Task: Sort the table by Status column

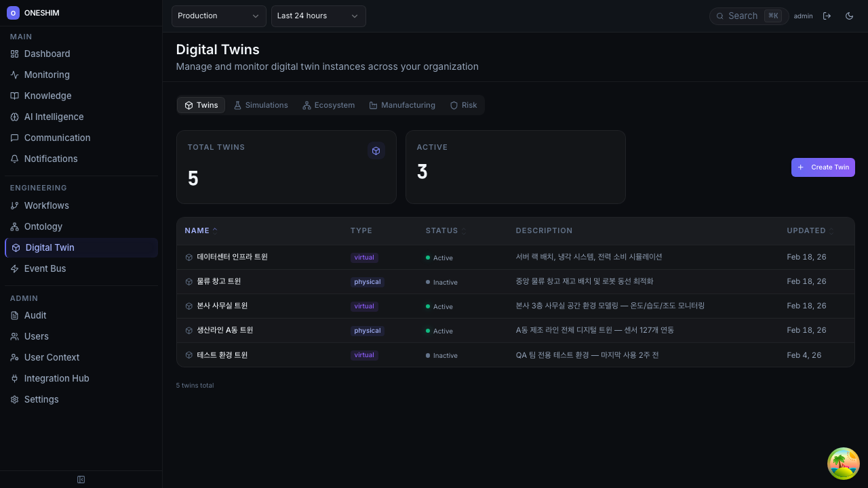Action: (441, 230)
